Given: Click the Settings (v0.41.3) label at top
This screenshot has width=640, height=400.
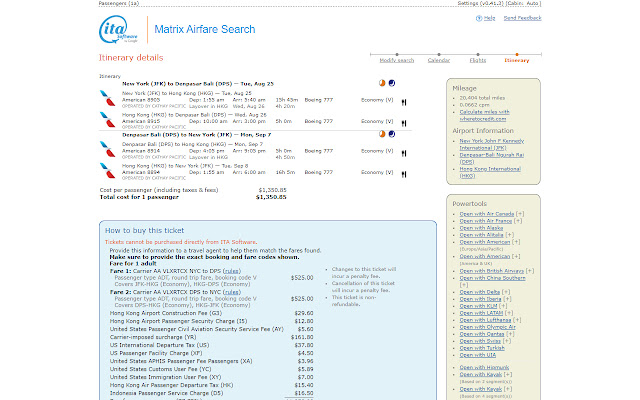Looking at the screenshot, I should (x=481, y=3).
